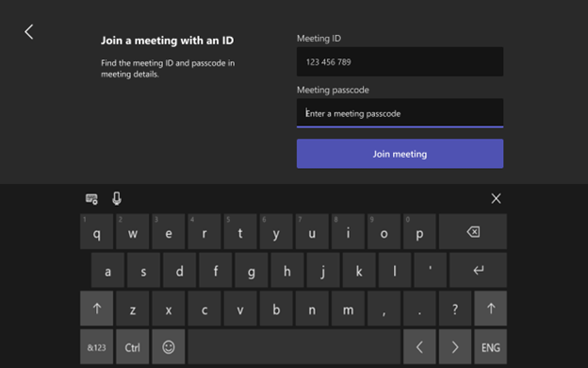Tap the e key
The image size is (588, 368).
(169, 232)
